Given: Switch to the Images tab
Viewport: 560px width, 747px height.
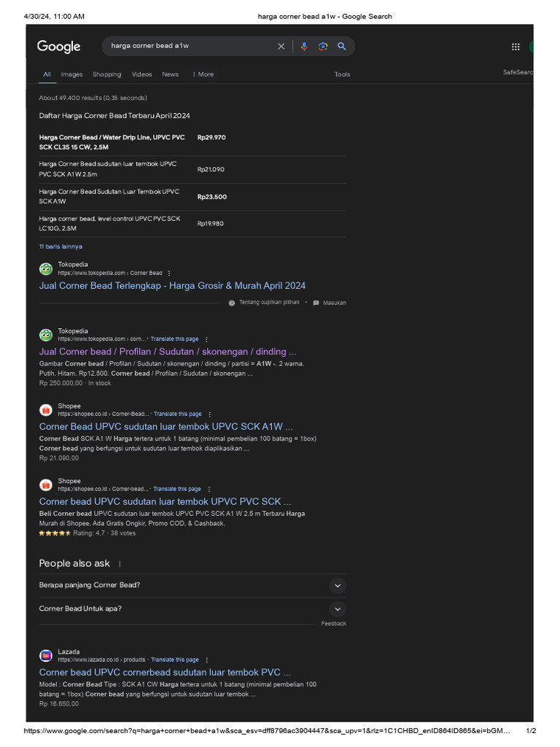Looking at the screenshot, I should tap(71, 74).
